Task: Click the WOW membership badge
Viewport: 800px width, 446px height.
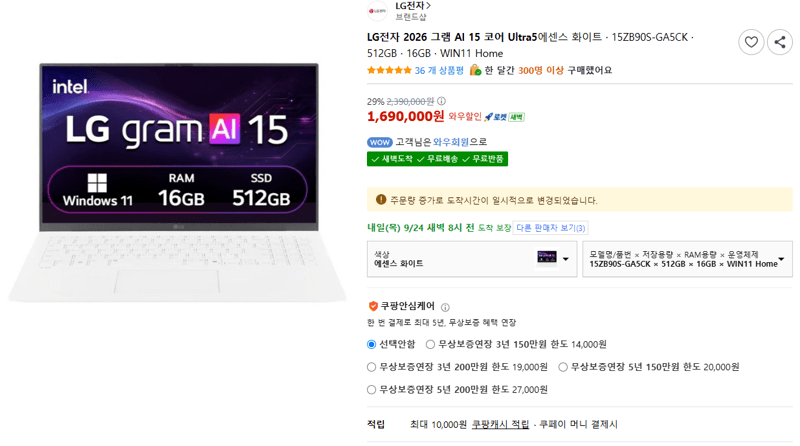Action: point(380,142)
